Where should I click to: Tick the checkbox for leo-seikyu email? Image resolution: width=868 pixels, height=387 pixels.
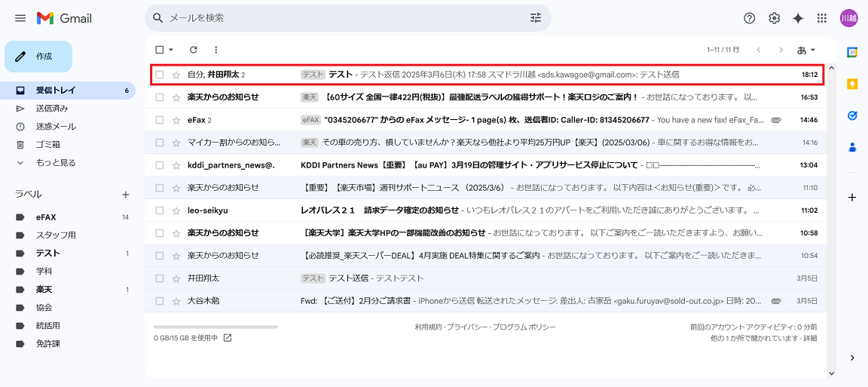click(159, 210)
